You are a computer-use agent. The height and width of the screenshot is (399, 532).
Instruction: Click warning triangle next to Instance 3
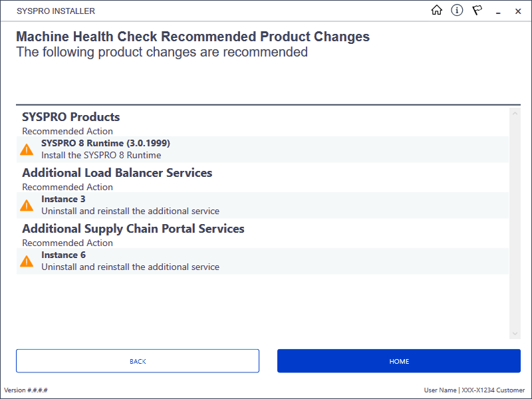click(x=27, y=205)
